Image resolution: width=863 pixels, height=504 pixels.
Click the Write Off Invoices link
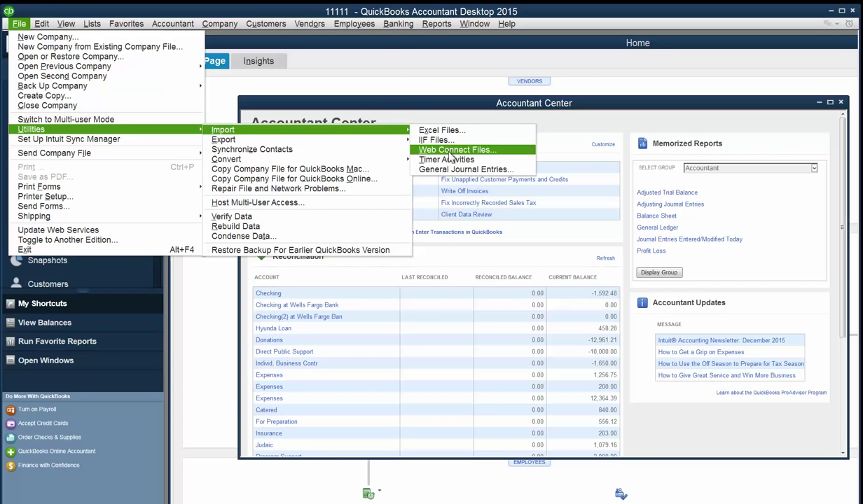pyautogui.click(x=464, y=191)
